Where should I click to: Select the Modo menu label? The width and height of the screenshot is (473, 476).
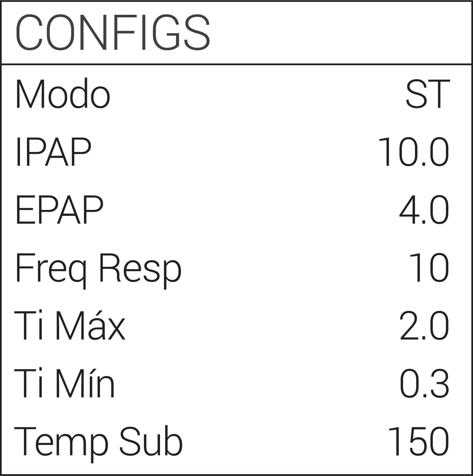click(63, 94)
